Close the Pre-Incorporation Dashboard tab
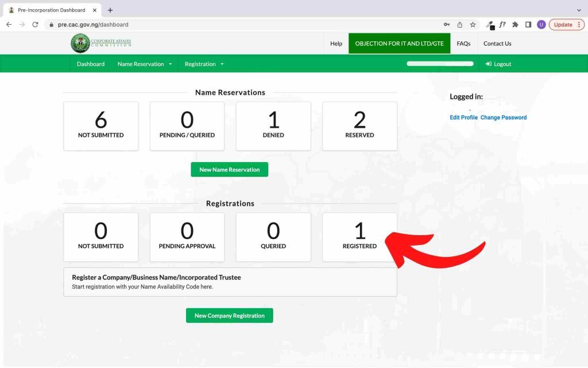This screenshot has width=588, height=368. [x=95, y=10]
